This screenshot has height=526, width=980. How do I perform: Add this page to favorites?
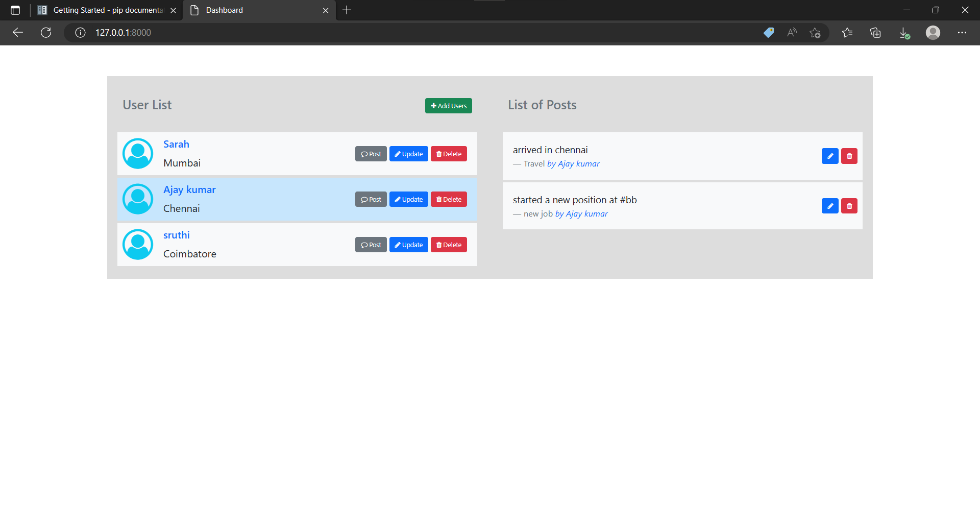(815, 33)
